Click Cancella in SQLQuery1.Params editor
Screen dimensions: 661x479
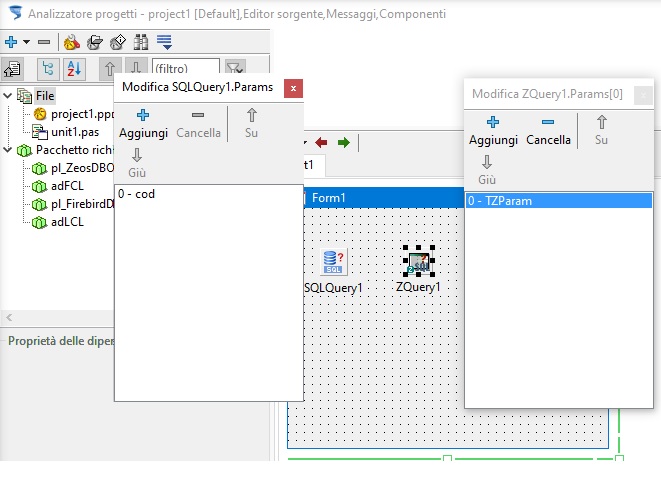tap(198, 124)
